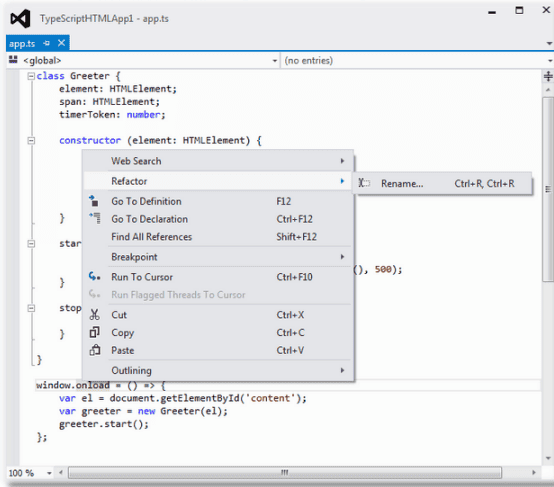This screenshot has height=487, width=554.
Task: Click the horizontal scrollbar left arrow
Action: coord(61,473)
